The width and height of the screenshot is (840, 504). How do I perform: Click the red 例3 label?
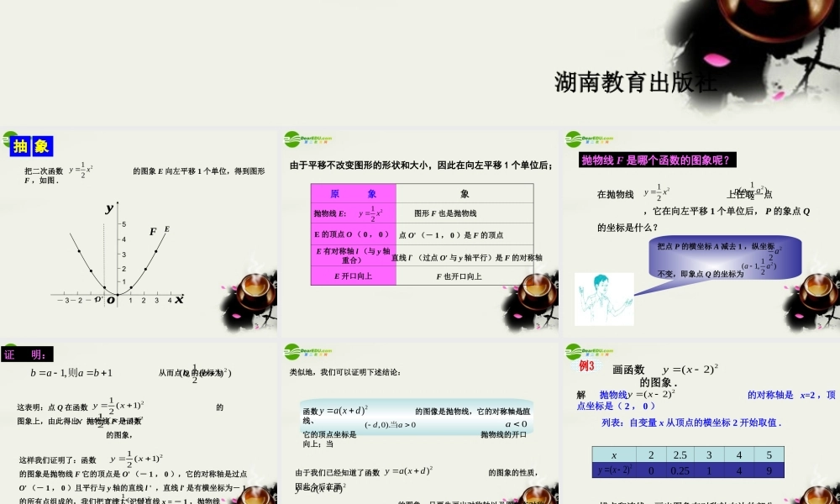[586, 365]
